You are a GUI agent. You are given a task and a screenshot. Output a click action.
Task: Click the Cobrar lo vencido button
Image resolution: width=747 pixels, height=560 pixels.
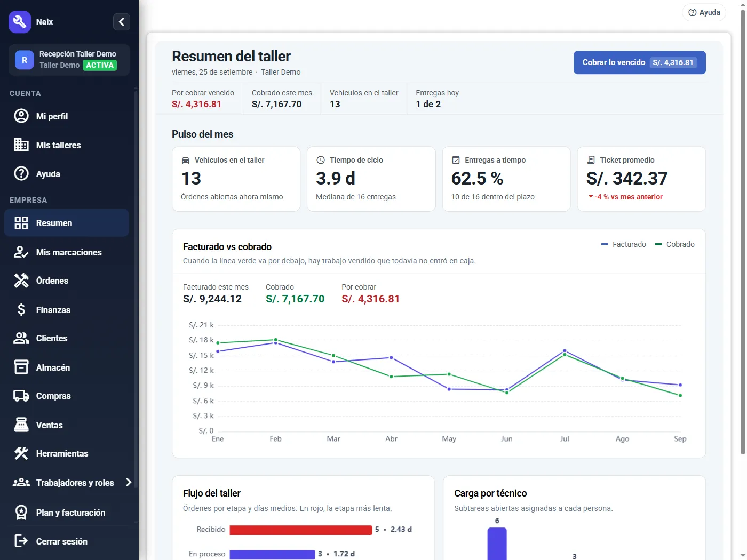[x=640, y=62]
